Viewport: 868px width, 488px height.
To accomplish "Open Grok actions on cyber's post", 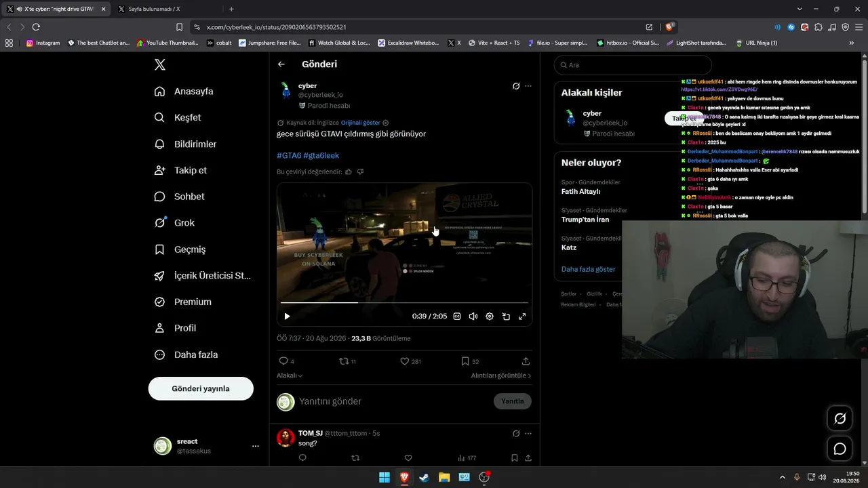I will coord(516,86).
